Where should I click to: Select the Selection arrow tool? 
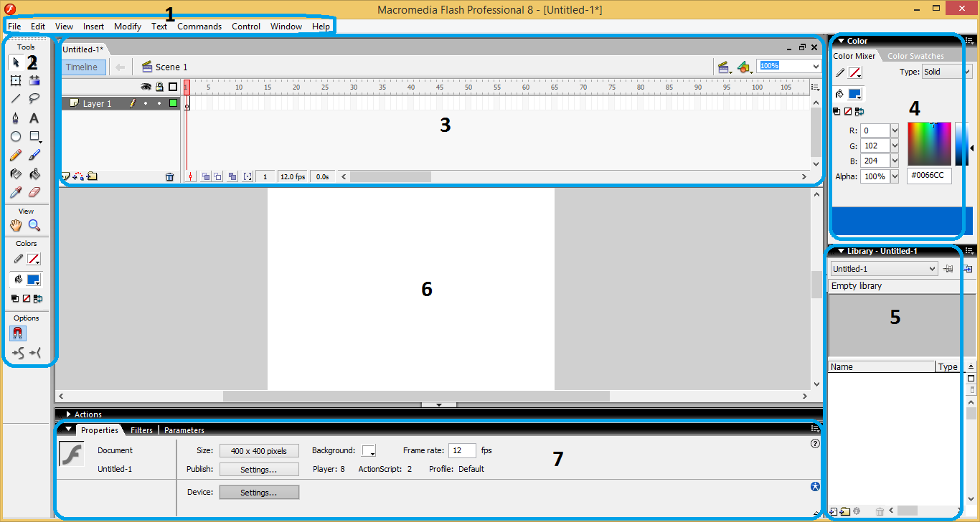pyautogui.click(x=16, y=62)
